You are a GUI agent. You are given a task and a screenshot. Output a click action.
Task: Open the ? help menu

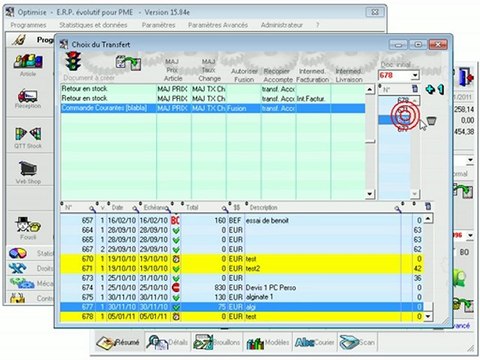tap(318, 25)
